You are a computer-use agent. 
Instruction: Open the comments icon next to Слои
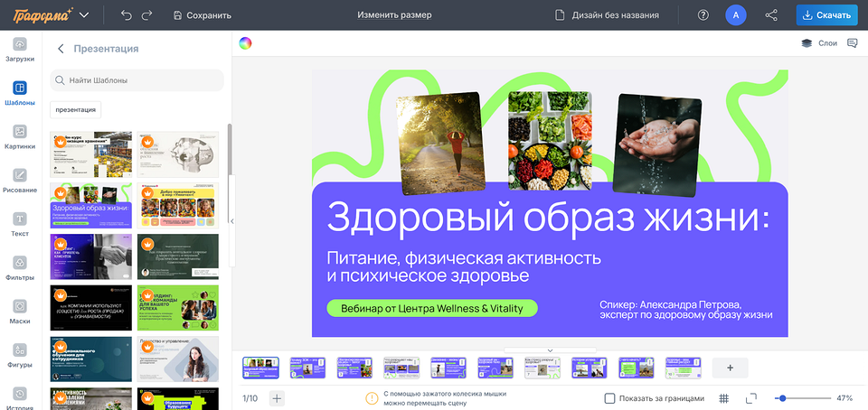pos(852,43)
